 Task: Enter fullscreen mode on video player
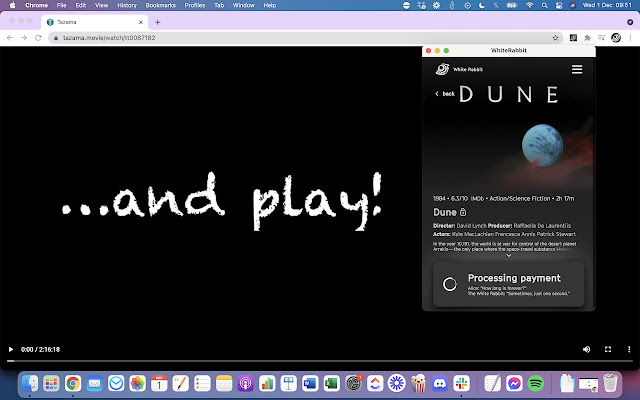pos(607,349)
